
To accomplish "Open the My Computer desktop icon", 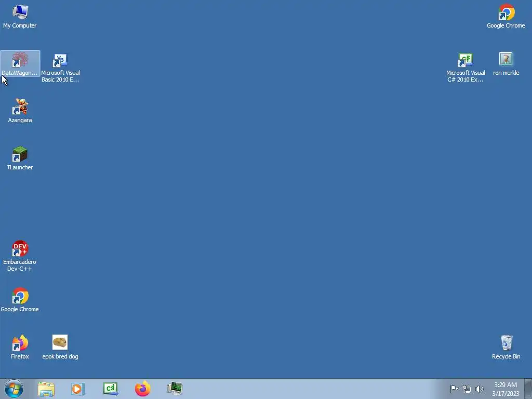I will pyautogui.click(x=20, y=16).
